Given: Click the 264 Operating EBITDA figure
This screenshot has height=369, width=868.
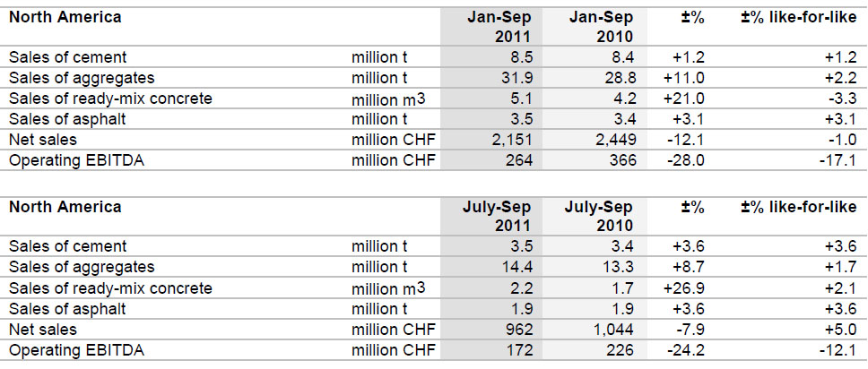Looking at the screenshot, I should (x=518, y=159).
